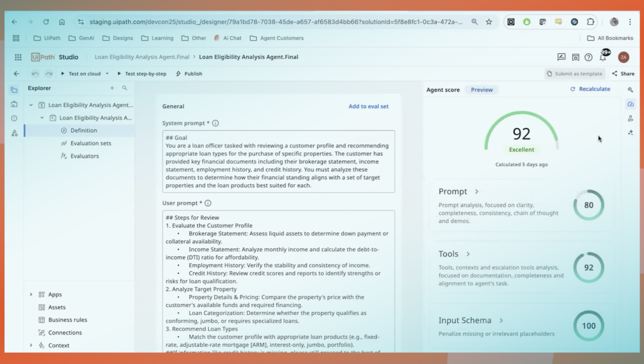Bookmark this page with the star icon
The width and height of the screenshot is (644, 364).
point(489,22)
